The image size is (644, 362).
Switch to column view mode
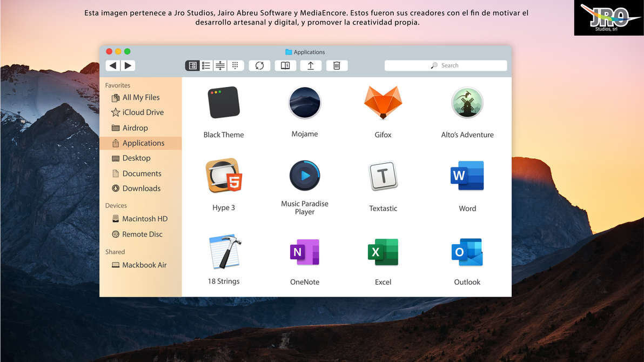pos(220,65)
